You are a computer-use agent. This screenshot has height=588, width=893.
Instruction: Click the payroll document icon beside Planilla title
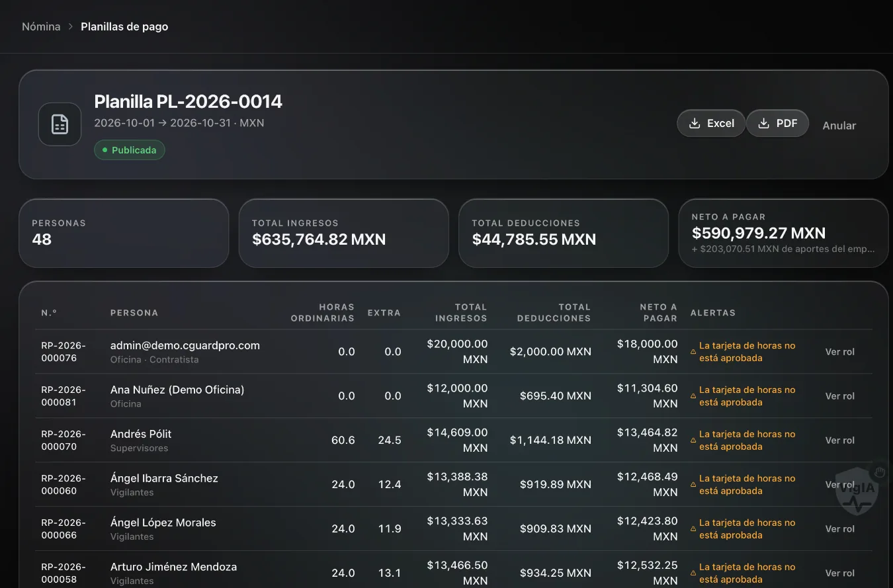click(x=60, y=124)
